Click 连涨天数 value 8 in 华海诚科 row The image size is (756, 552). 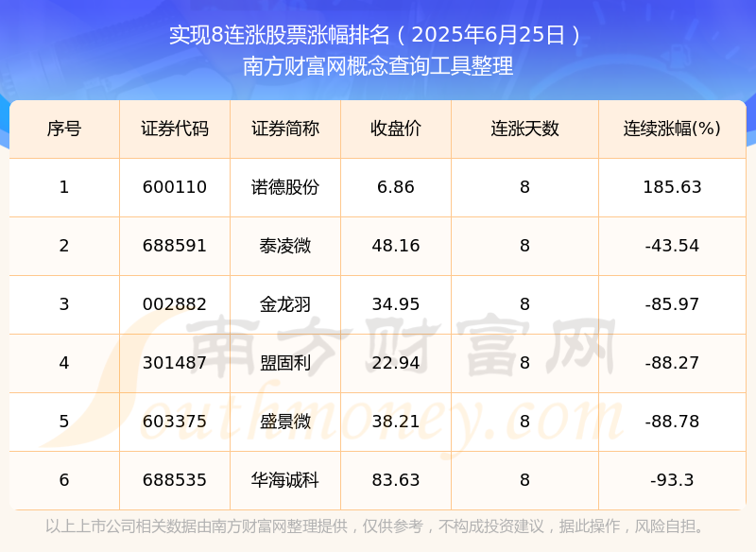pos(524,480)
